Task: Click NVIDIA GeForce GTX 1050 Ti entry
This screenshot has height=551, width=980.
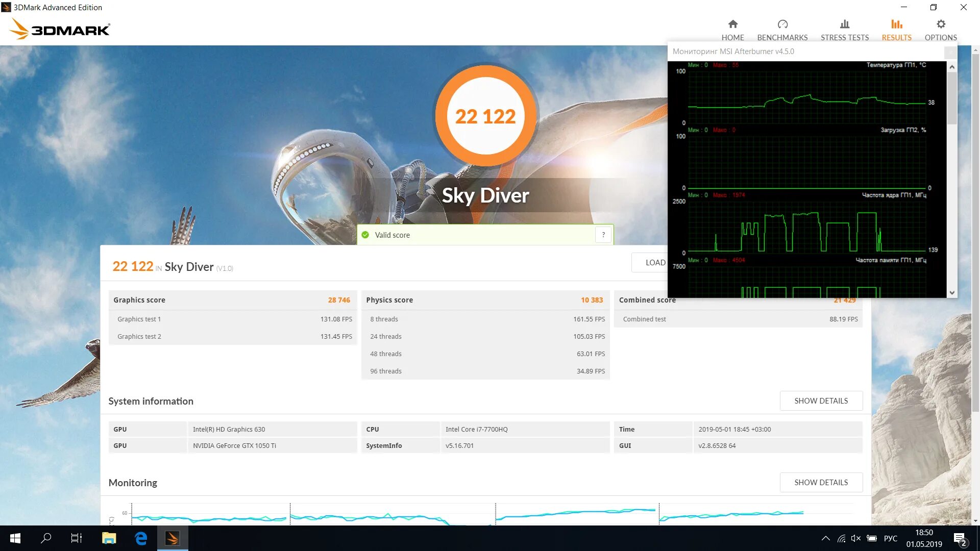Action: (x=273, y=445)
